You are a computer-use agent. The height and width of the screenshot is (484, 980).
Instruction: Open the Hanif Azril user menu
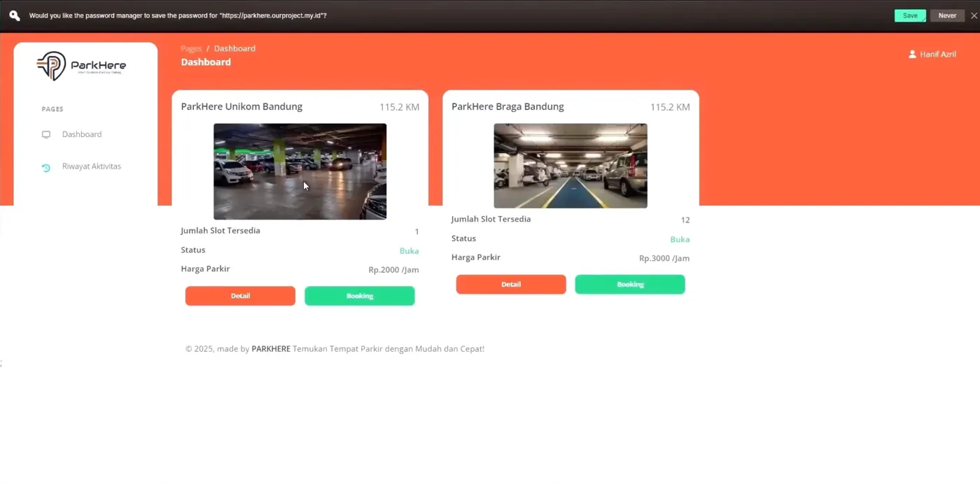932,54
